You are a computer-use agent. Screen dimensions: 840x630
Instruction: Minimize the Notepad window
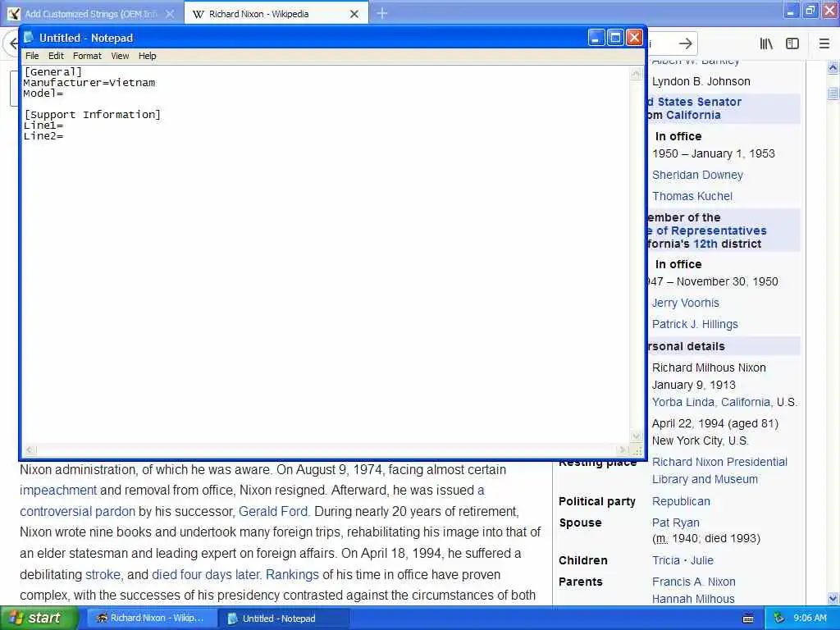(x=596, y=38)
